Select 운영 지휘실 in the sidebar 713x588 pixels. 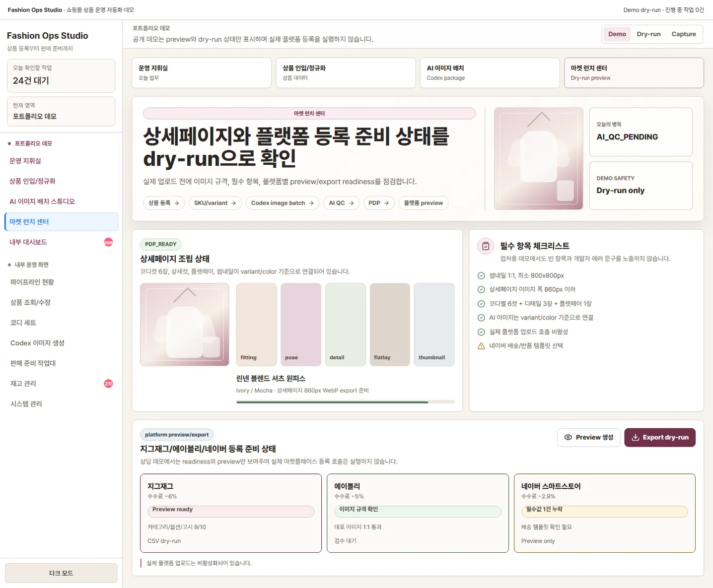(x=61, y=161)
